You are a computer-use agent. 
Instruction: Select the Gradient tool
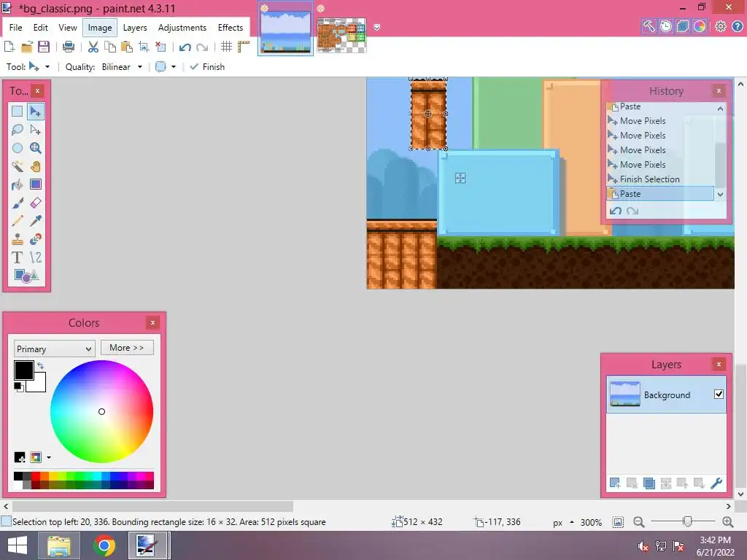[x=35, y=184]
